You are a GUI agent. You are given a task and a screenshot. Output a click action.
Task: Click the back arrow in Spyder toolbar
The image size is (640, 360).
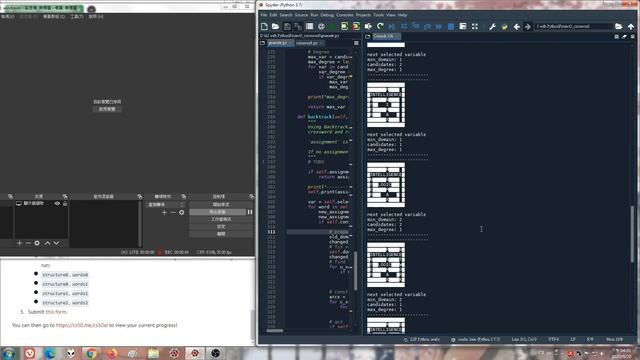pos(516,27)
